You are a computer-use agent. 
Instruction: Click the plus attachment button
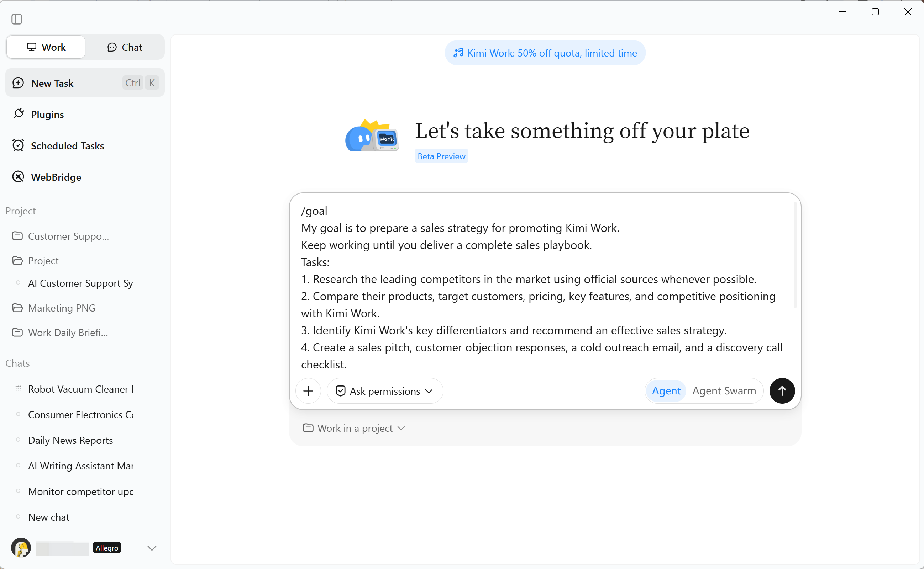tap(308, 390)
